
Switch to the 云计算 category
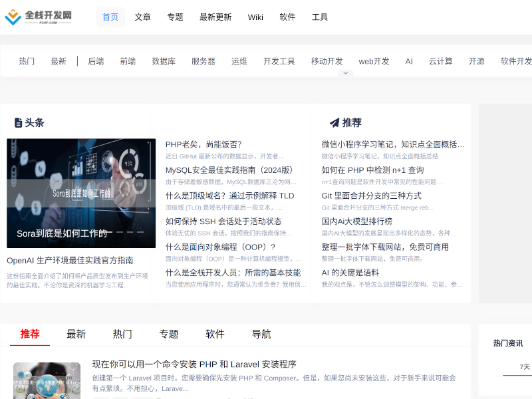(440, 61)
